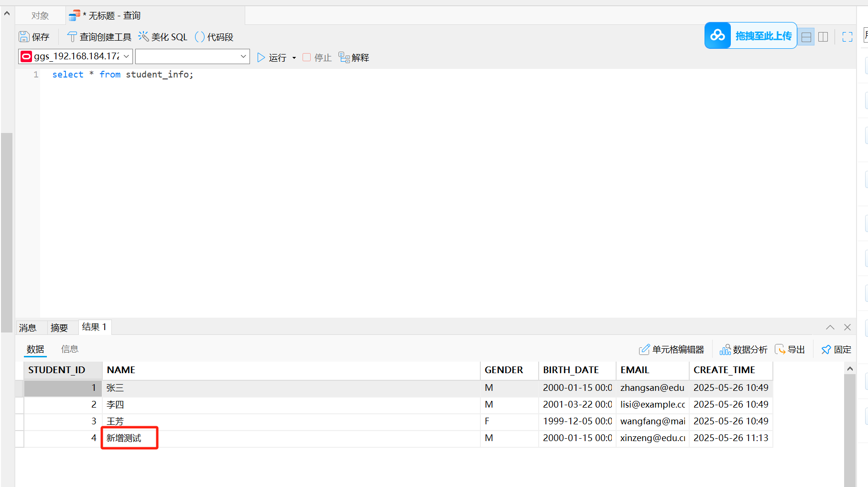Select STUDENT_ID cell with value 1
Viewport: 868px width, 487px height.
click(x=63, y=388)
